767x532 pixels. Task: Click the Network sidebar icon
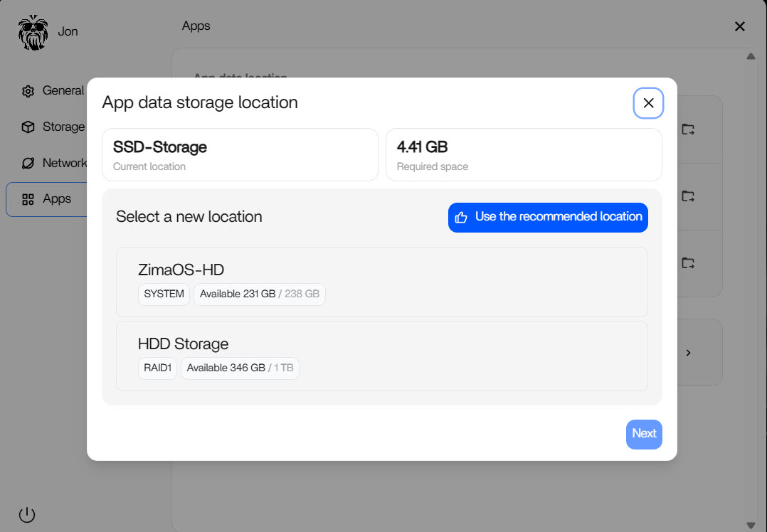click(x=28, y=163)
